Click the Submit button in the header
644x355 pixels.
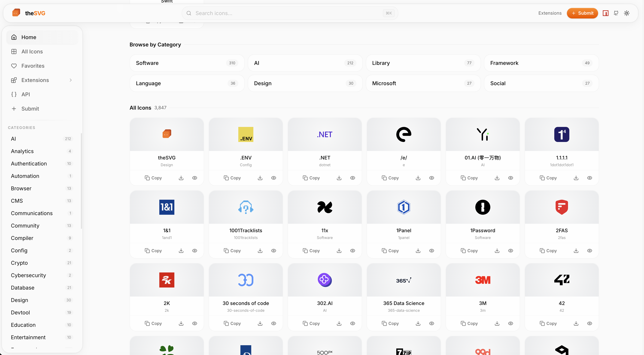pos(582,13)
